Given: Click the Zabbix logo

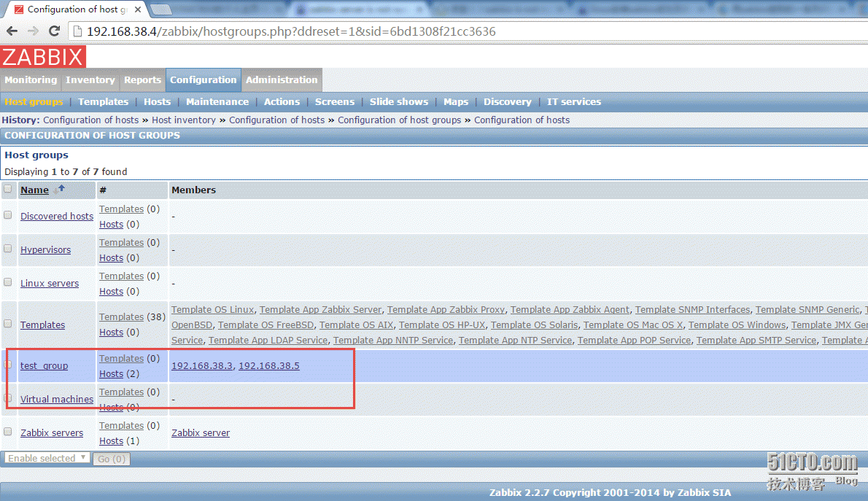Looking at the screenshot, I should [42, 56].
